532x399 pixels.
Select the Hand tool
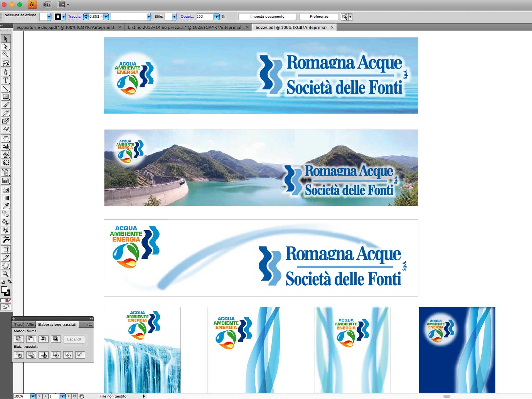click(x=6, y=266)
